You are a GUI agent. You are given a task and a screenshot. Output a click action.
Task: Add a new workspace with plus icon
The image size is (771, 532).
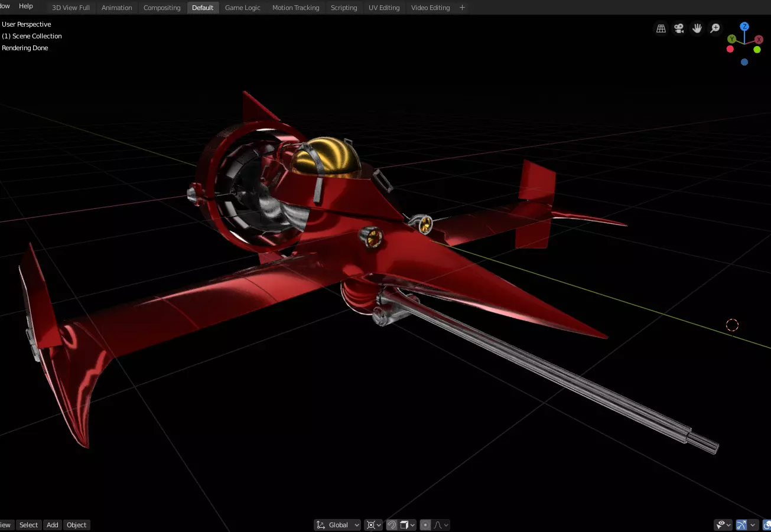click(x=462, y=8)
